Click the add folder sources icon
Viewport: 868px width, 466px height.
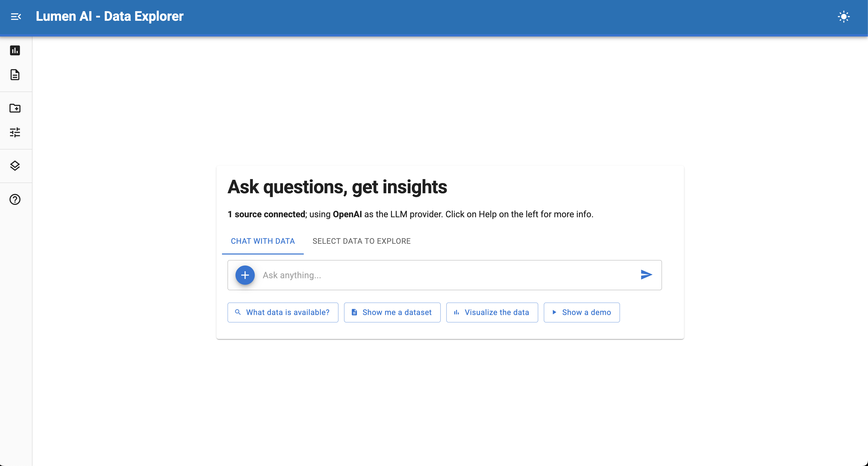[x=15, y=108]
